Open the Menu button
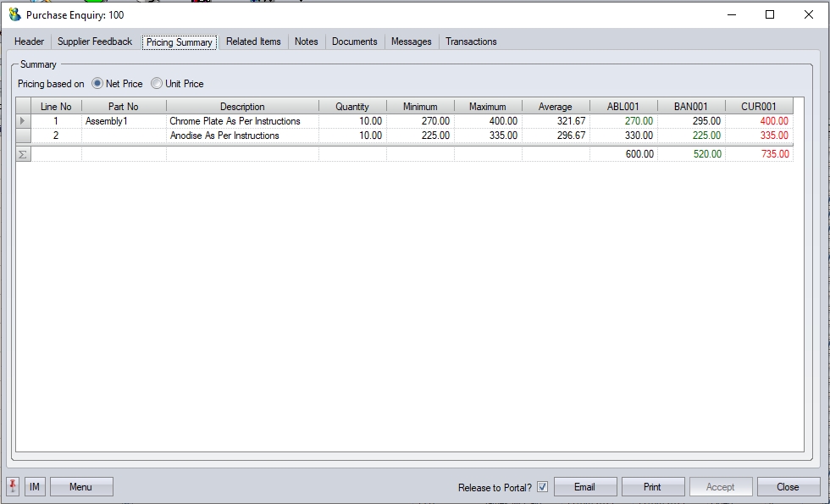 (81, 486)
